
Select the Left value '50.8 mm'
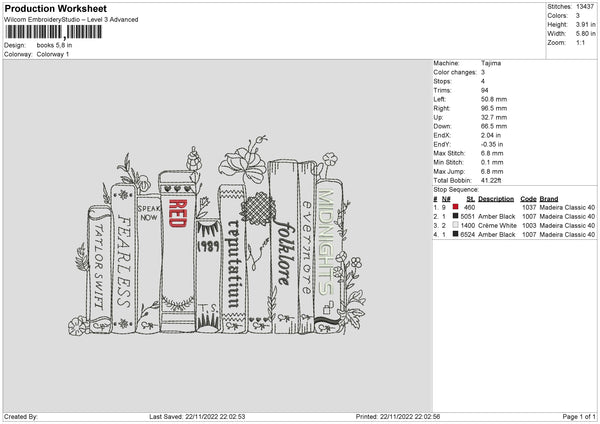pos(494,99)
